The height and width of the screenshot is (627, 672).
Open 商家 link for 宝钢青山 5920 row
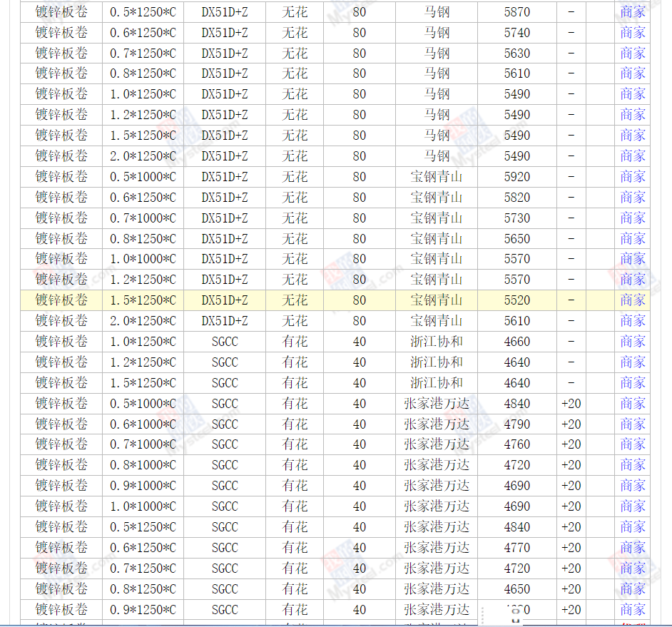(x=632, y=177)
